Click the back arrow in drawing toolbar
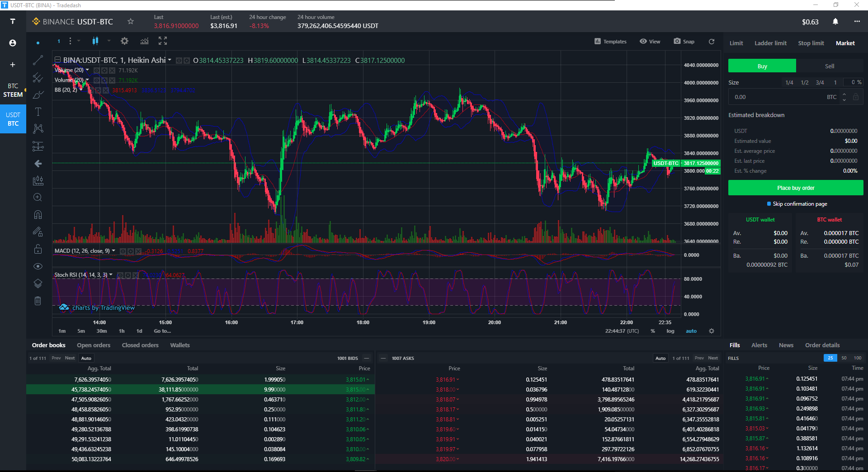This screenshot has height=472, width=868. pyautogui.click(x=38, y=164)
